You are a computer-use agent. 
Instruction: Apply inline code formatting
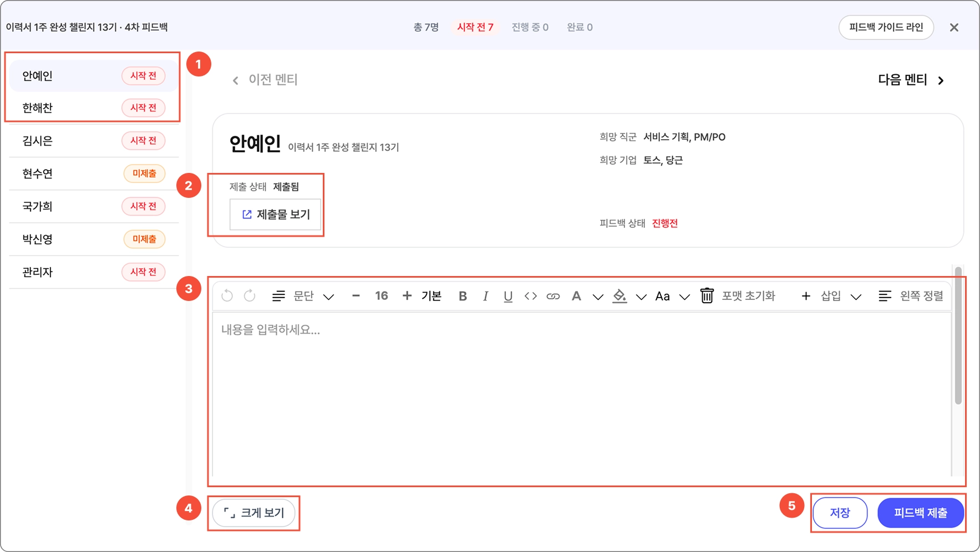click(531, 296)
